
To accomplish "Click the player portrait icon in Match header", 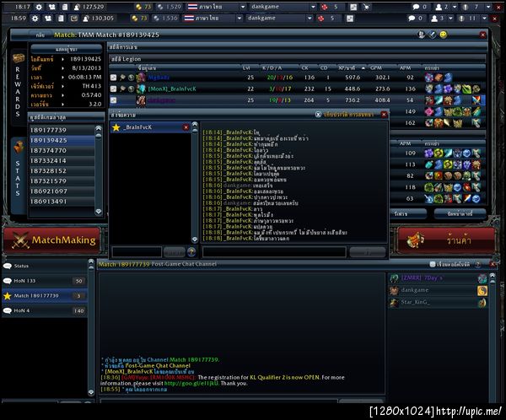I will click(x=421, y=35).
